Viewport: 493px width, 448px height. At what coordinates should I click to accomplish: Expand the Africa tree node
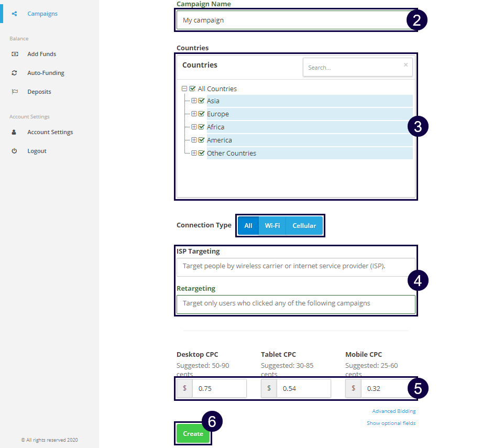(x=194, y=127)
